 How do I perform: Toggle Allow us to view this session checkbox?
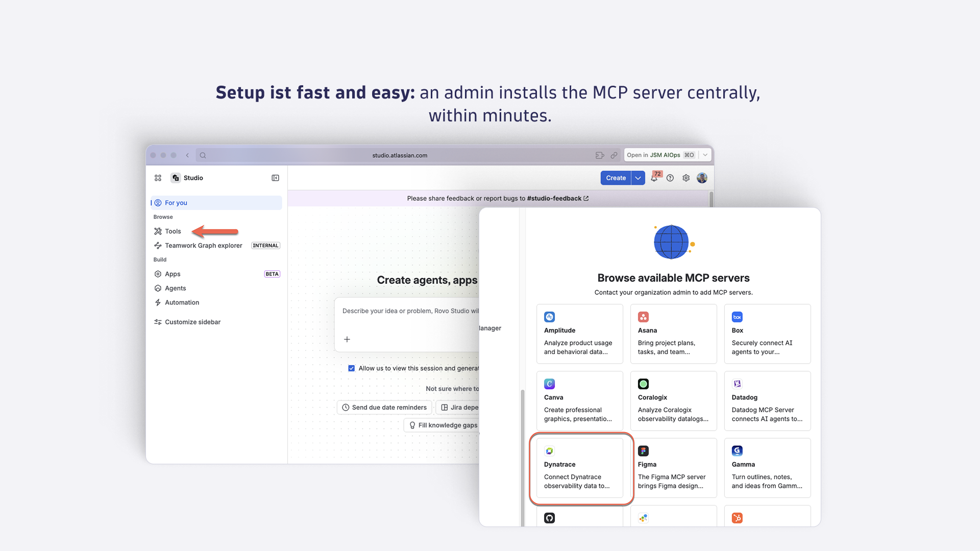(352, 368)
